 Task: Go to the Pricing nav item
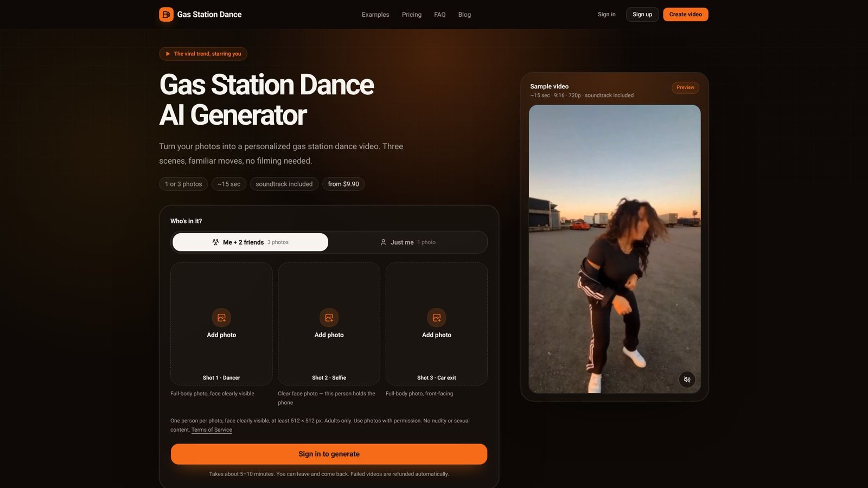412,15
